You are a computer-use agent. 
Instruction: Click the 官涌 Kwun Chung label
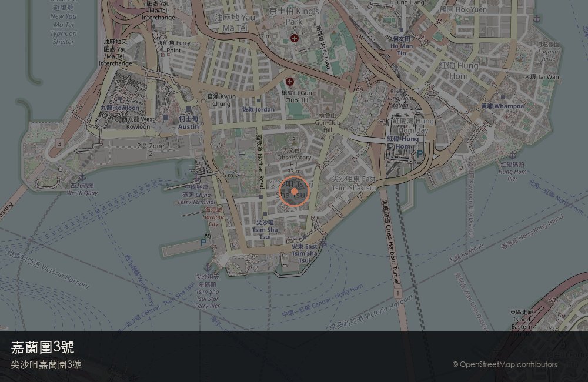click(x=221, y=100)
